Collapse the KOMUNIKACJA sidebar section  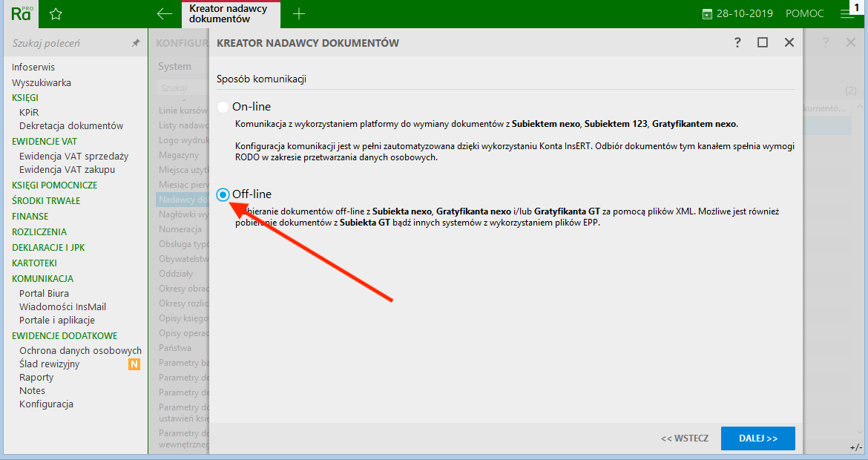tap(42, 279)
